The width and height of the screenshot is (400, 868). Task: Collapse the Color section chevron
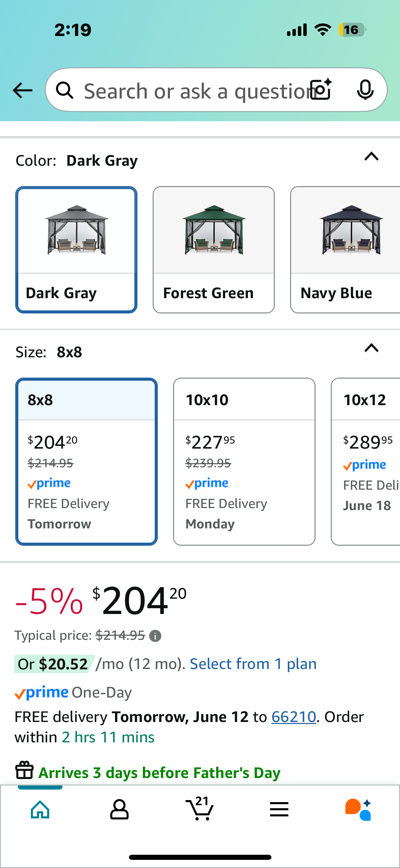(372, 157)
